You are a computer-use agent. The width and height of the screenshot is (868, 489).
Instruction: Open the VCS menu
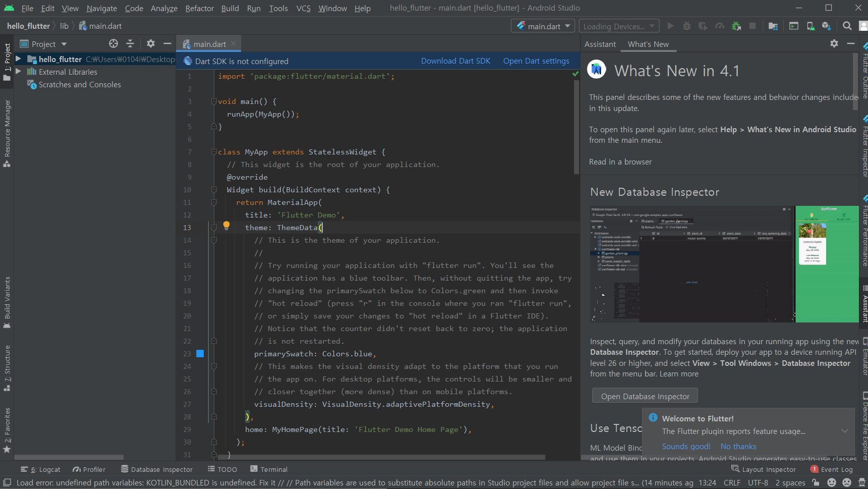(304, 8)
